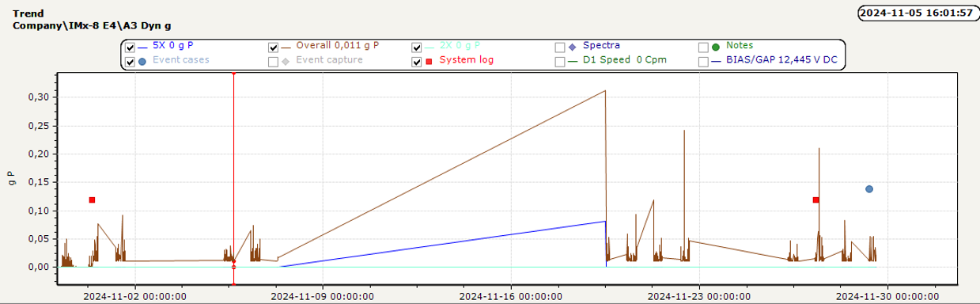Click the 2024-11-23 00:00:00 axis label
This screenshot has width=980, height=304.
point(698,297)
